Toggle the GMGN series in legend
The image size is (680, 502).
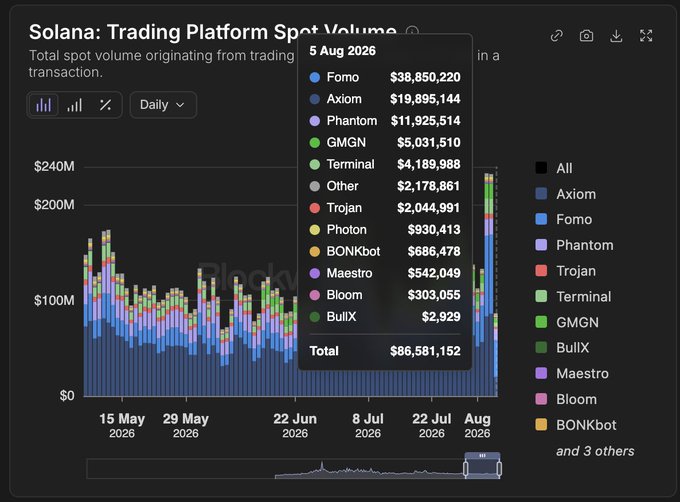[x=567, y=322]
